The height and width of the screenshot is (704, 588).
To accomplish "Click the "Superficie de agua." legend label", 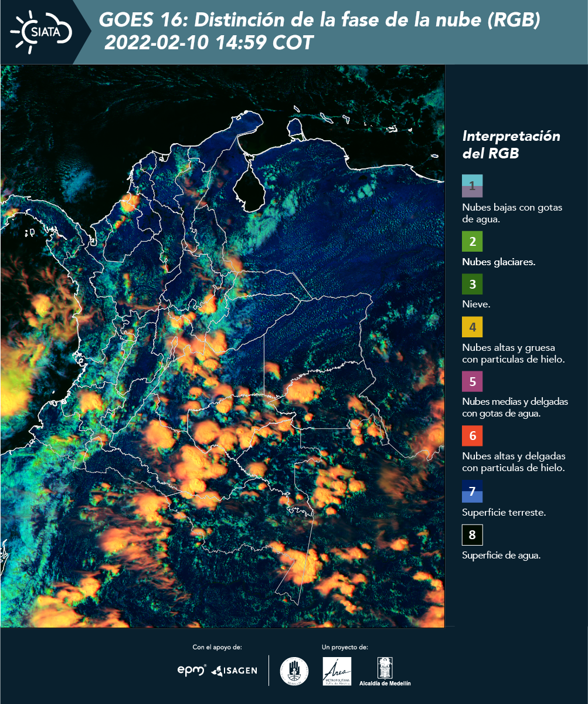I will click(501, 556).
